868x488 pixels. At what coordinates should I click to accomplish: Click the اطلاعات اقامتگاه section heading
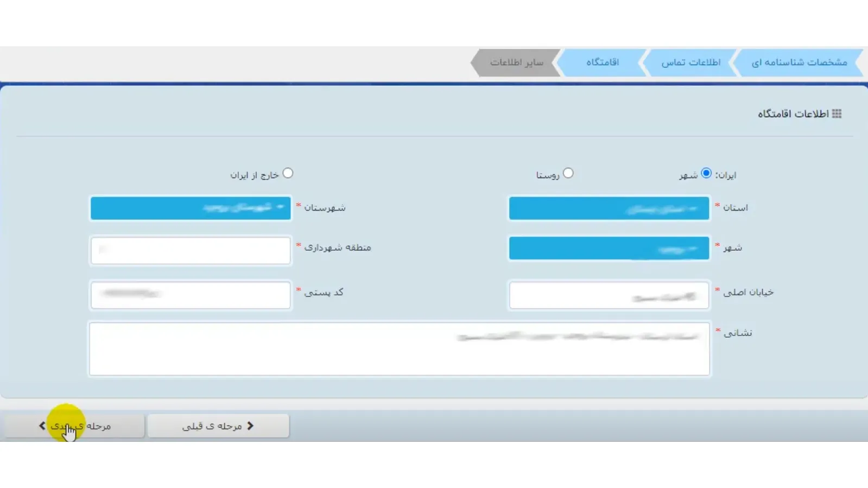tap(793, 114)
